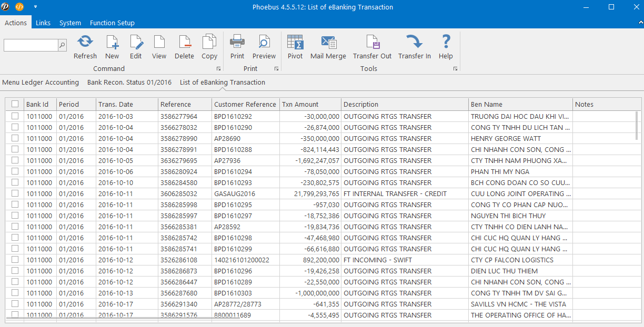Refresh the transaction list

coord(85,47)
